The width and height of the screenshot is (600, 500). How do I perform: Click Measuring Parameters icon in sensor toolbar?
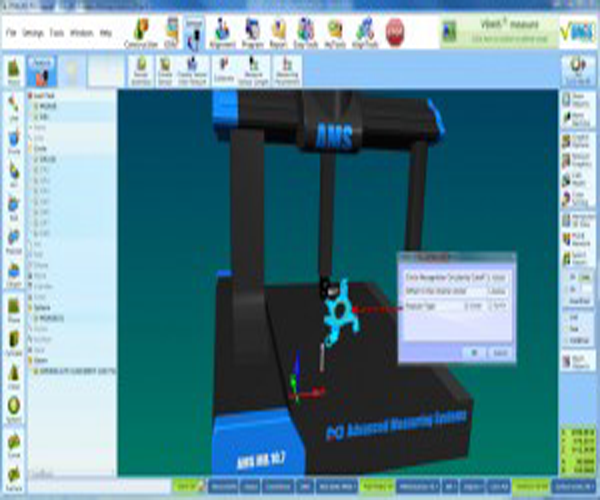click(x=287, y=71)
